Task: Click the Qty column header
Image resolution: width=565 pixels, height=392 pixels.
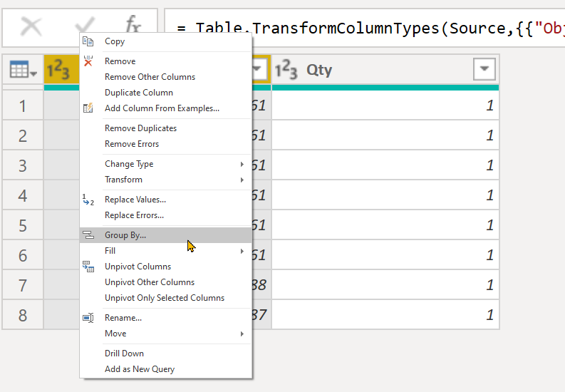Action: pyautogui.click(x=385, y=70)
